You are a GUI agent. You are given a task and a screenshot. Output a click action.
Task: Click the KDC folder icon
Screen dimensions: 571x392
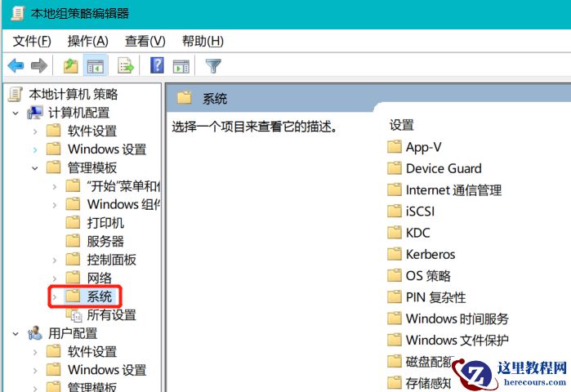[394, 233]
